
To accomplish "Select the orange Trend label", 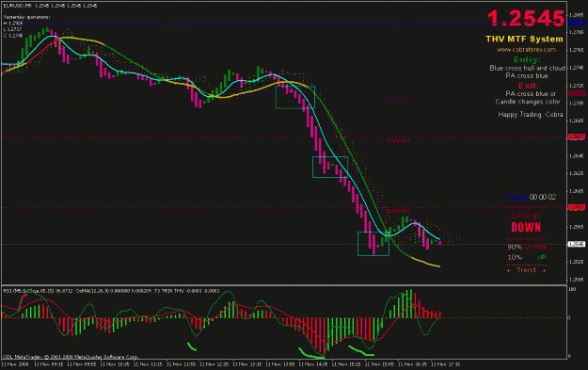I will [526, 270].
